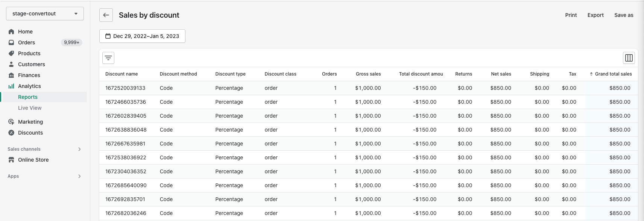Click the Home icon in sidebar
This screenshot has width=644, height=221.
(11, 32)
